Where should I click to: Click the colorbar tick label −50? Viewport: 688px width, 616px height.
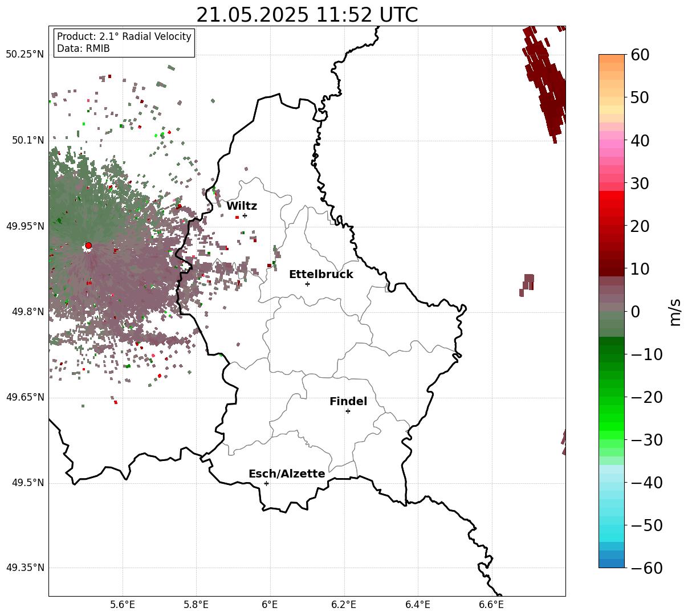[646, 525]
